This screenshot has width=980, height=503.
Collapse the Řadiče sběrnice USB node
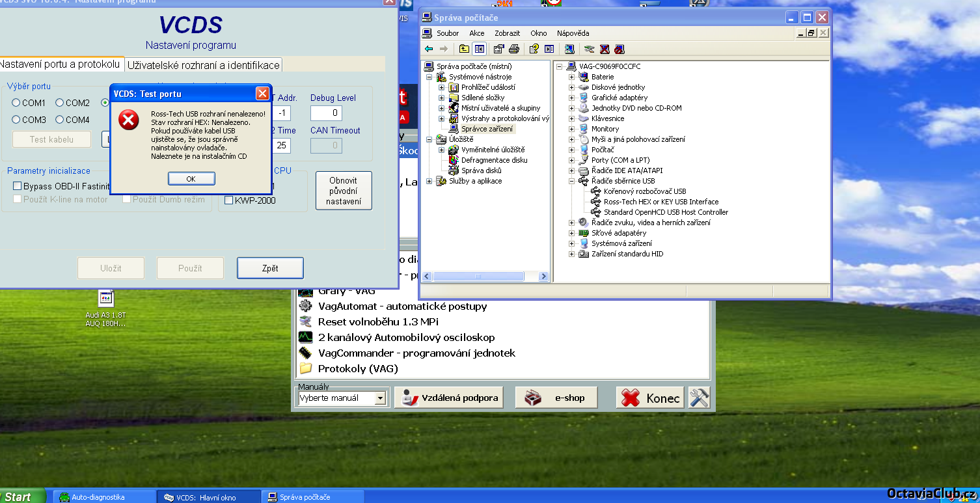click(572, 181)
